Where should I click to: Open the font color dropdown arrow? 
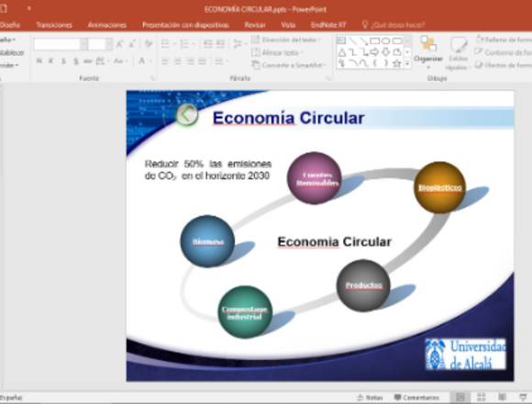click(150, 62)
